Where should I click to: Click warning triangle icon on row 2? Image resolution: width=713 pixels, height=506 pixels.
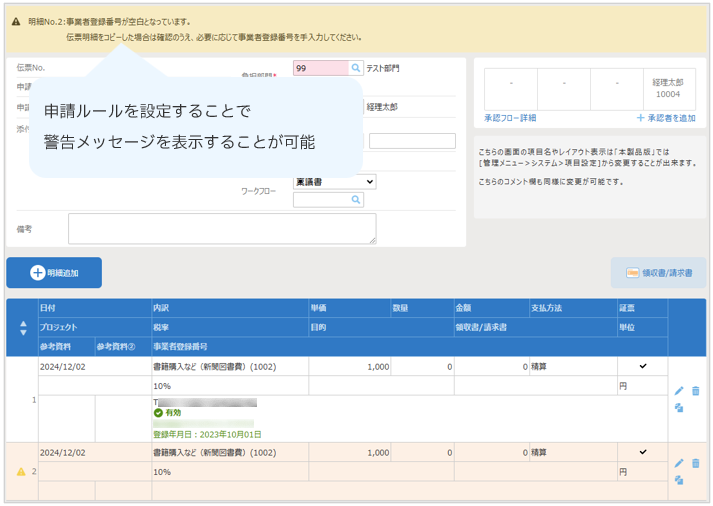pos(19,471)
